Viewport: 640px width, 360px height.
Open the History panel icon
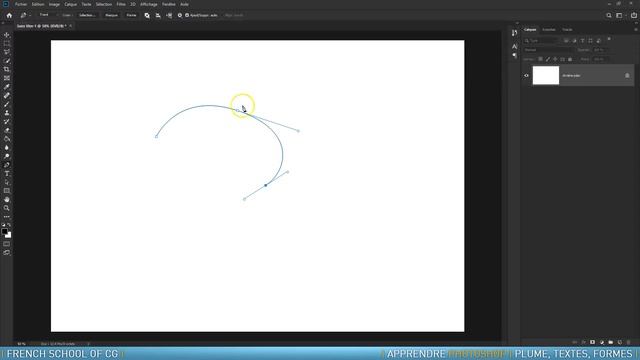pos(514,33)
